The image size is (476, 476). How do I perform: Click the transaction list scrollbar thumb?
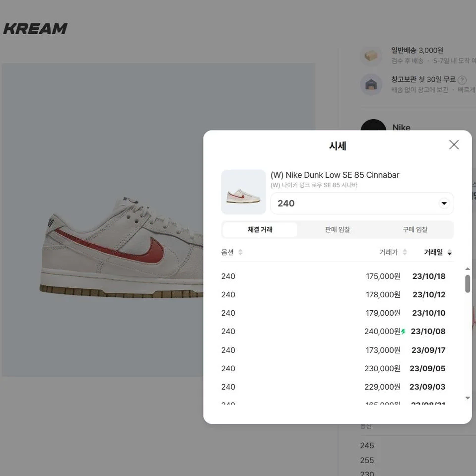pyautogui.click(x=468, y=284)
